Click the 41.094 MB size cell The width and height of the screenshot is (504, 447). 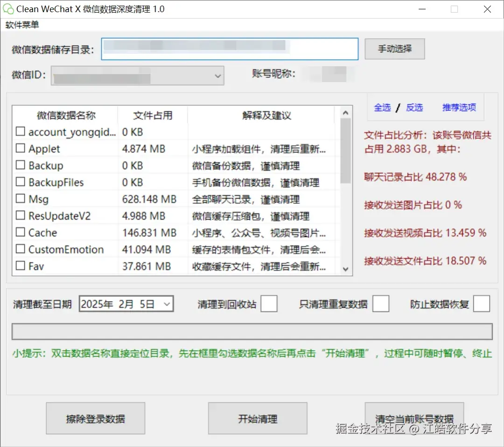(x=146, y=249)
